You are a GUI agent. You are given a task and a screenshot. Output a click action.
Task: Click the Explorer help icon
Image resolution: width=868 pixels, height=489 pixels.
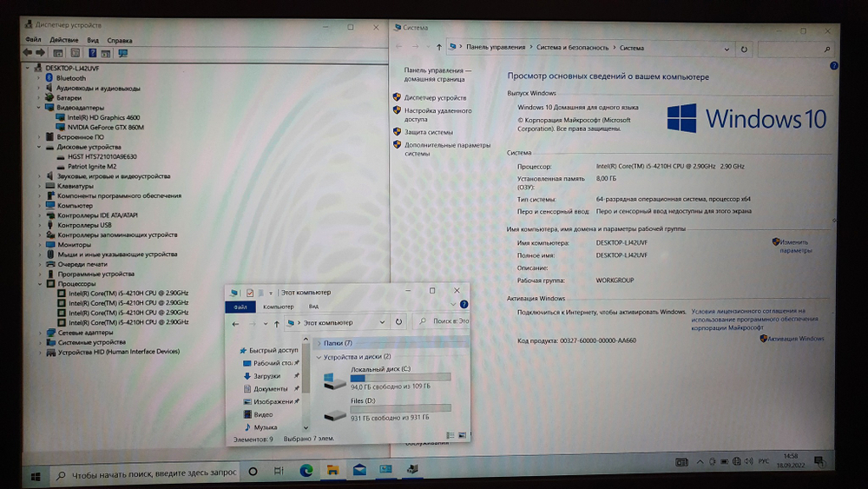[464, 304]
